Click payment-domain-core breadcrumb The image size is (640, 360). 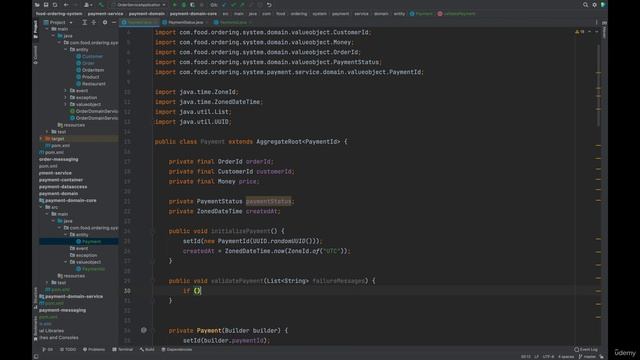click(193, 14)
